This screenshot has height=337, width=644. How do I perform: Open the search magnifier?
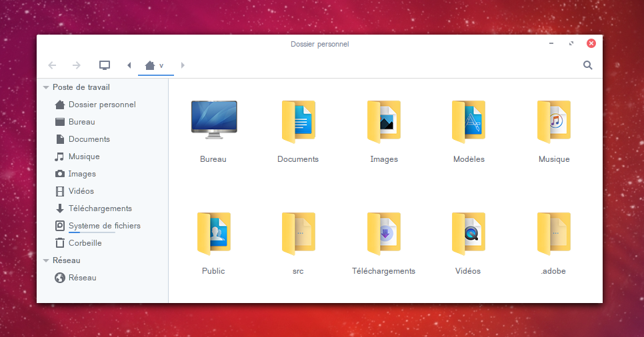[x=588, y=65]
